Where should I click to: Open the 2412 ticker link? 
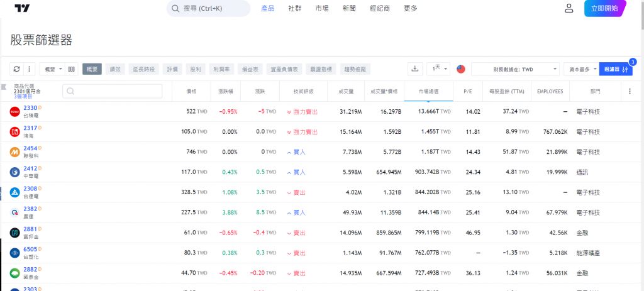pos(30,168)
